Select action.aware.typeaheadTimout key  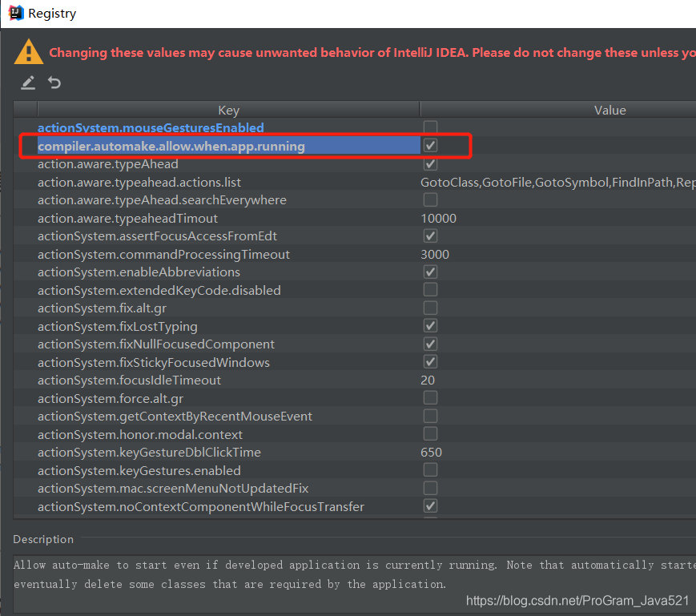pyautogui.click(x=128, y=219)
